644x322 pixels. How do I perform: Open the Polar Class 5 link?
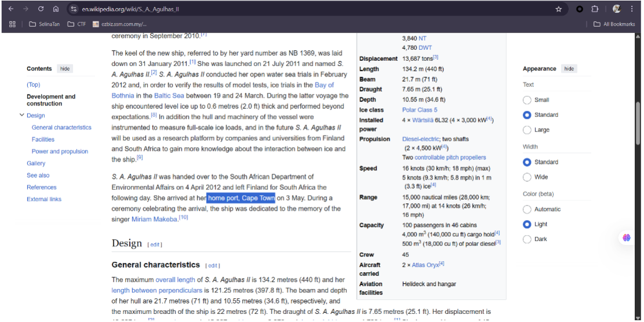(419, 109)
